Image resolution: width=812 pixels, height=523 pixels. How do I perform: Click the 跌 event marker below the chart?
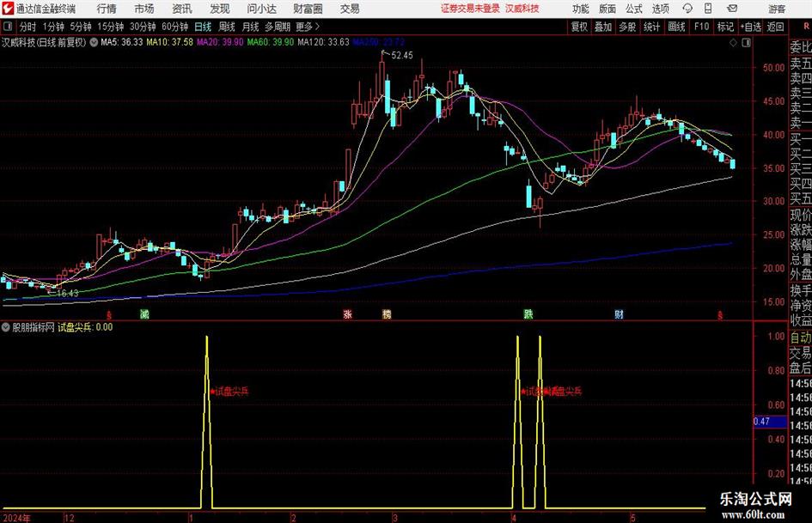click(x=528, y=313)
